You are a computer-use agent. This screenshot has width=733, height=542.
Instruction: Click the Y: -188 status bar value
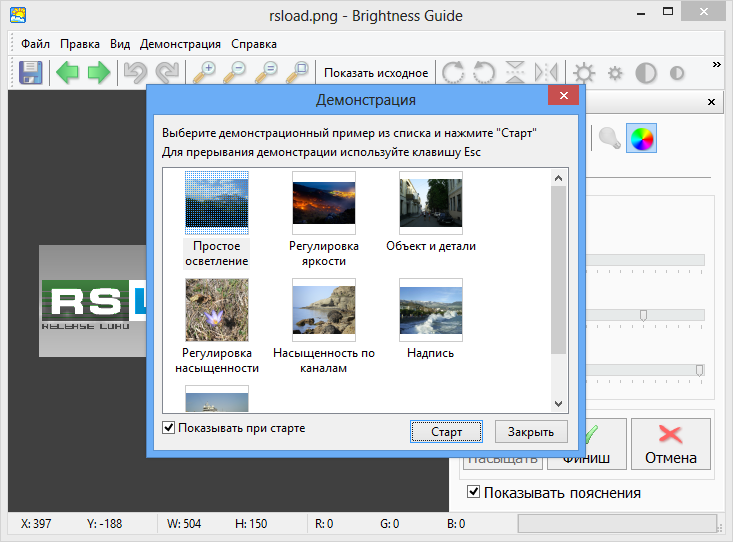104,524
